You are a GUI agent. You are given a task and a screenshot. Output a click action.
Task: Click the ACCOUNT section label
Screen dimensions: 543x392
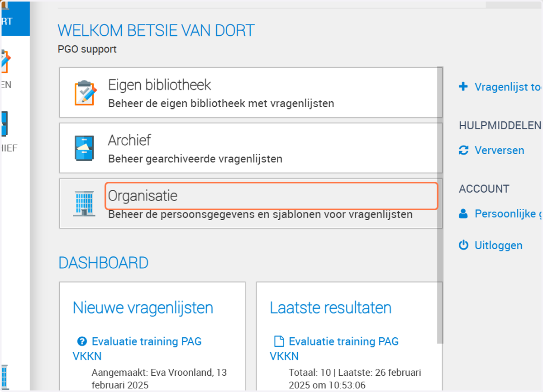[484, 189]
